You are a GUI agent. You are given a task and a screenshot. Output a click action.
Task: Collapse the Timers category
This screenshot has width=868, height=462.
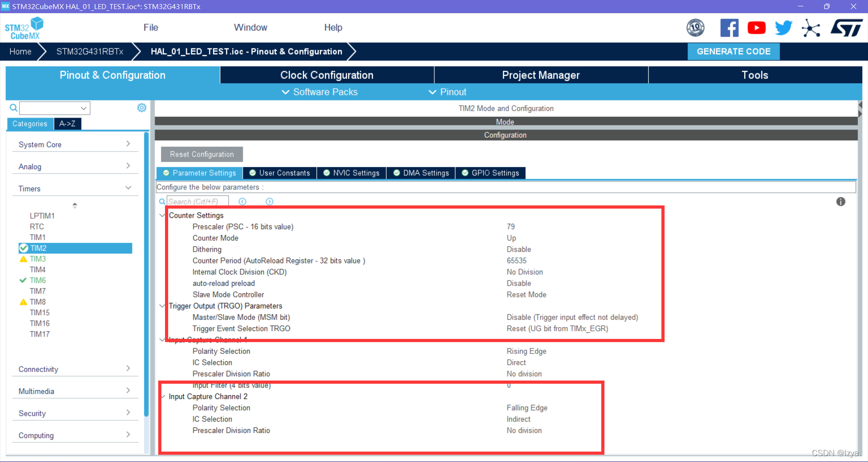pyautogui.click(x=75, y=189)
